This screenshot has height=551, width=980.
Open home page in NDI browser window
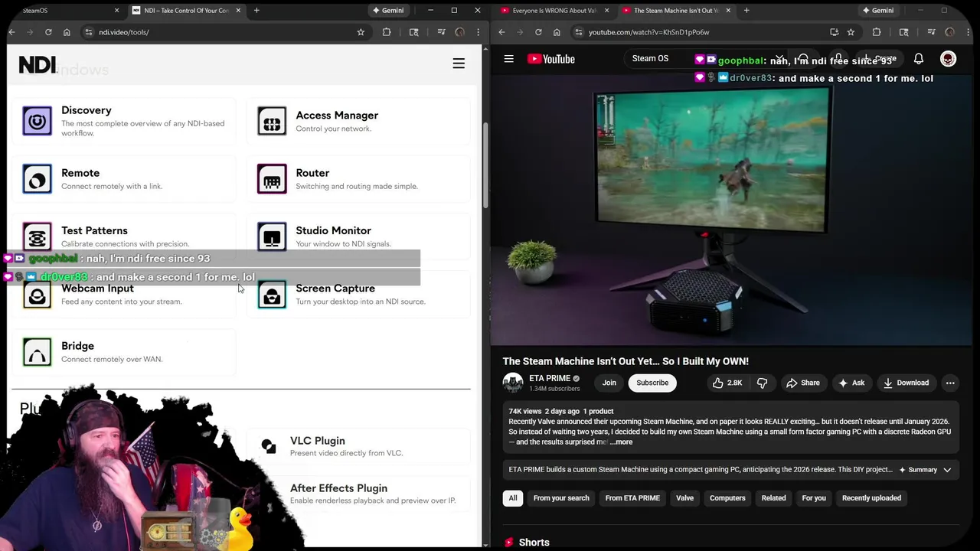(67, 32)
